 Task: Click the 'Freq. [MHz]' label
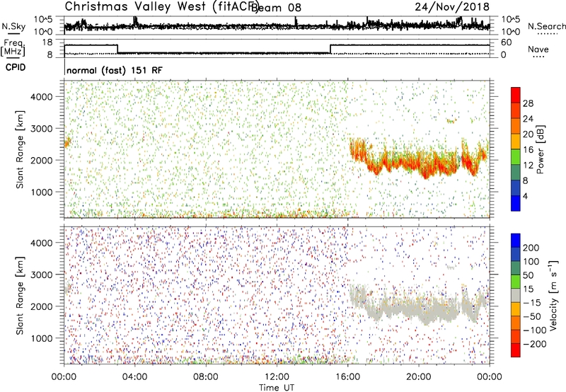tap(13, 47)
